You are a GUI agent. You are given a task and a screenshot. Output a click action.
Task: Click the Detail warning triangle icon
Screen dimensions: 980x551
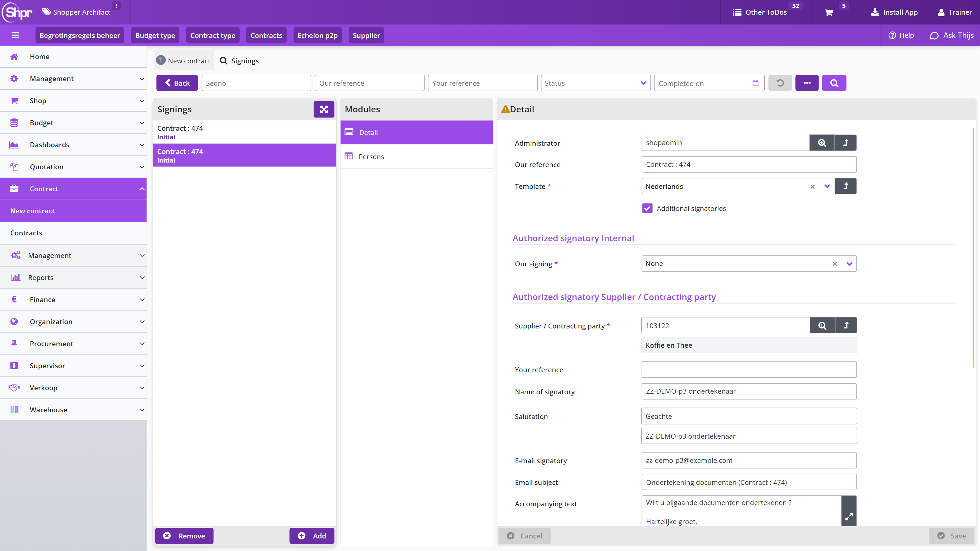point(505,109)
